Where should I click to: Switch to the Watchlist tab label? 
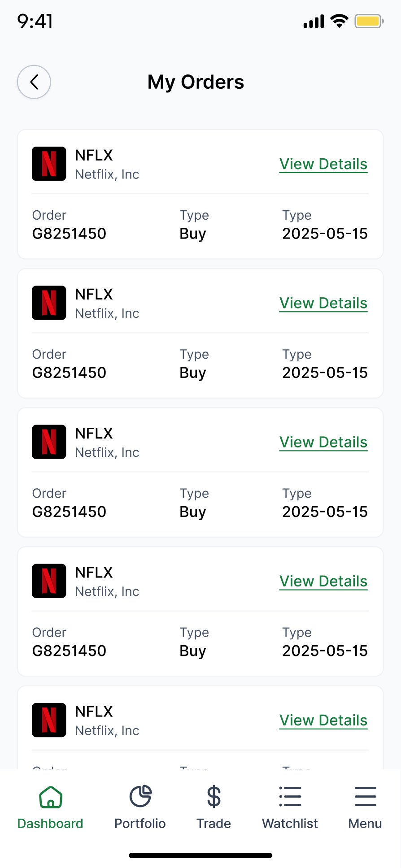pyautogui.click(x=290, y=824)
